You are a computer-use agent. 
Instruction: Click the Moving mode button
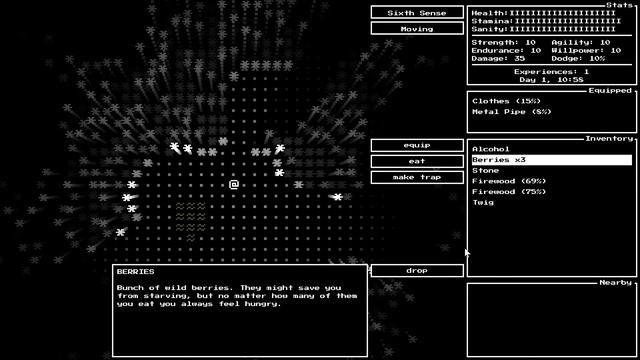coord(417,29)
